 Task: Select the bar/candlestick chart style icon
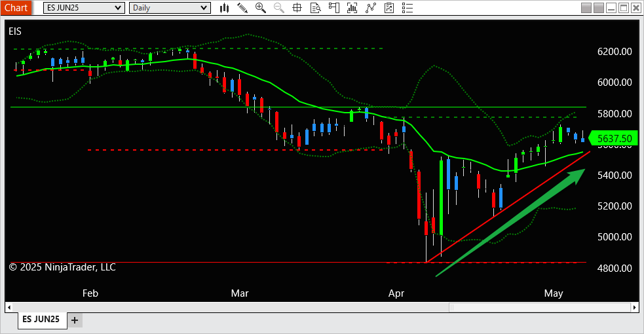[x=224, y=8]
